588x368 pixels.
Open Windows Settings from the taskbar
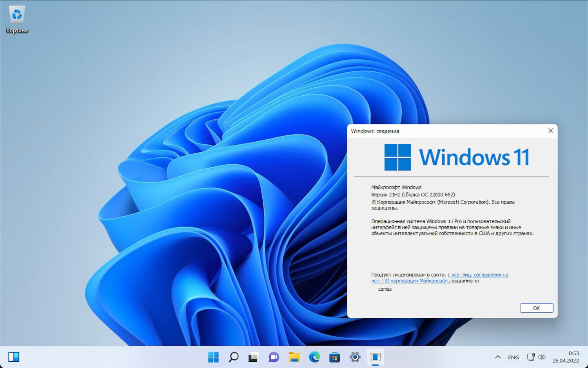(355, 357)
